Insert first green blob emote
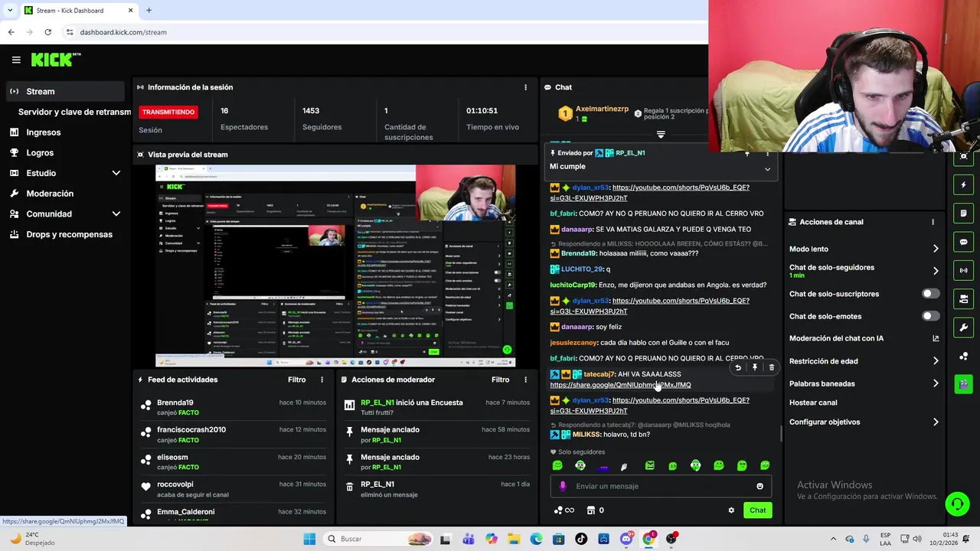980x551 pixels. tap(557, 465)
